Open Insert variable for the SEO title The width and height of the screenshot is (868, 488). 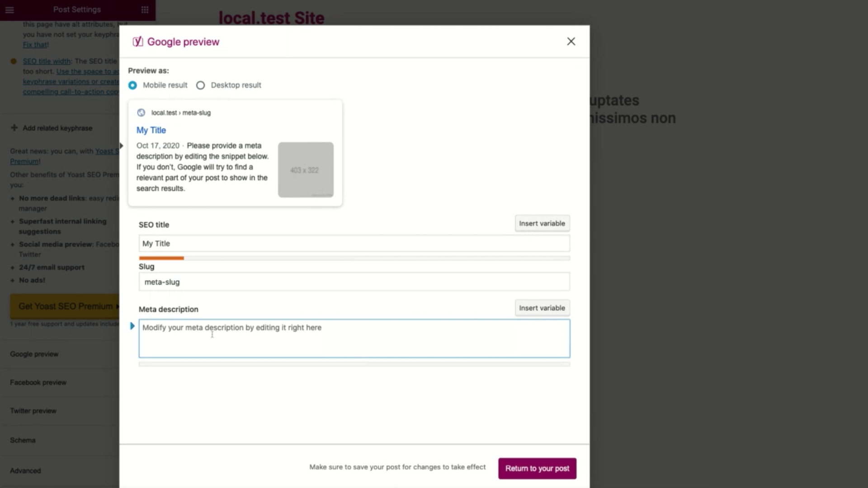542,223
